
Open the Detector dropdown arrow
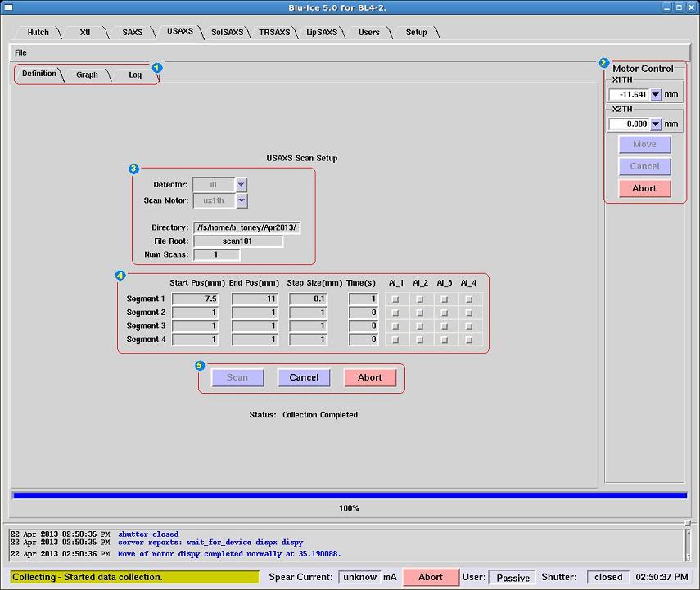[241, 185]
